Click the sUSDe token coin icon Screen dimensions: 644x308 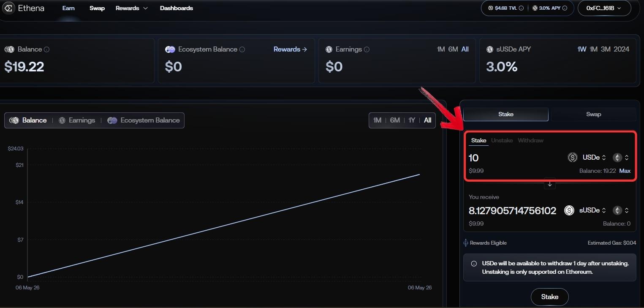569,210
